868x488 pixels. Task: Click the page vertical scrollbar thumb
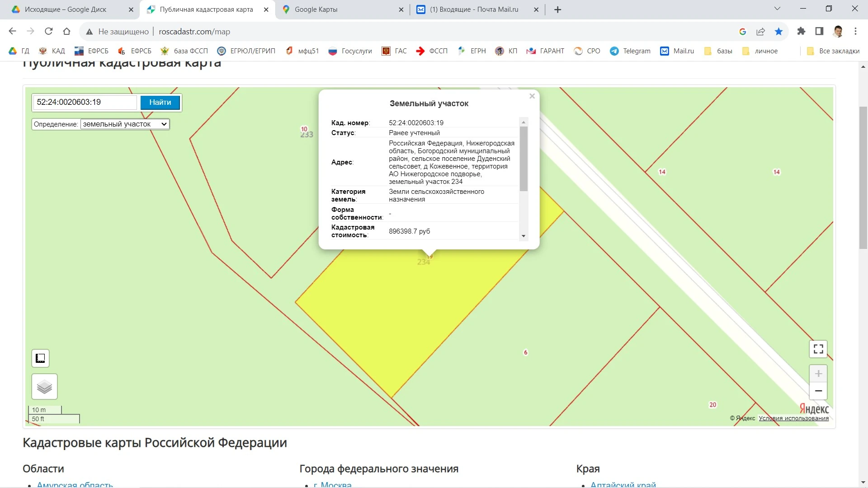(x=863, y=178)
